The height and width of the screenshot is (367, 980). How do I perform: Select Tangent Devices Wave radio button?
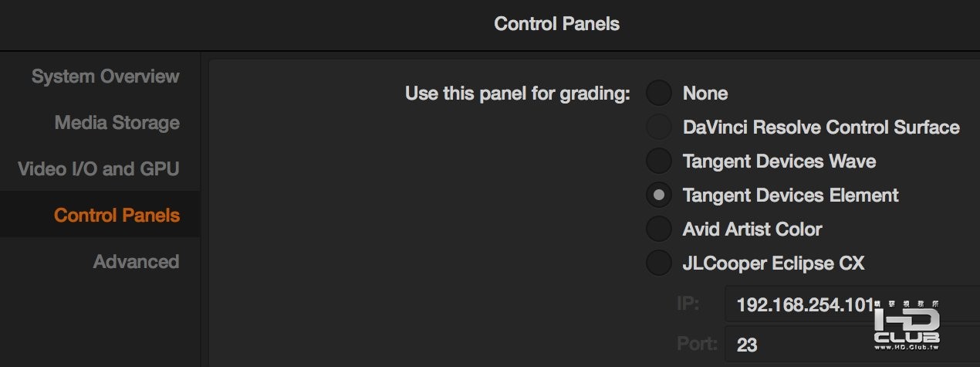(x=659, y=161)
